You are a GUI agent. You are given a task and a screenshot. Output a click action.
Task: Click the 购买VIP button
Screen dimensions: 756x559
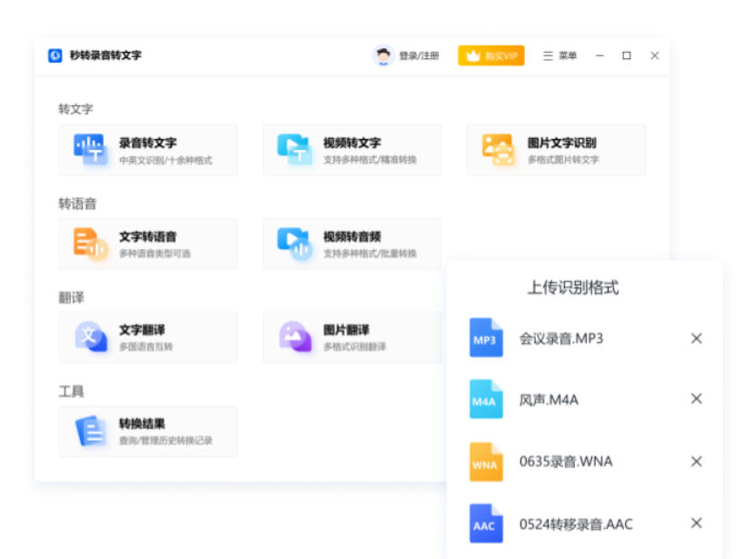pyautogui.click(x=491, y=56)
